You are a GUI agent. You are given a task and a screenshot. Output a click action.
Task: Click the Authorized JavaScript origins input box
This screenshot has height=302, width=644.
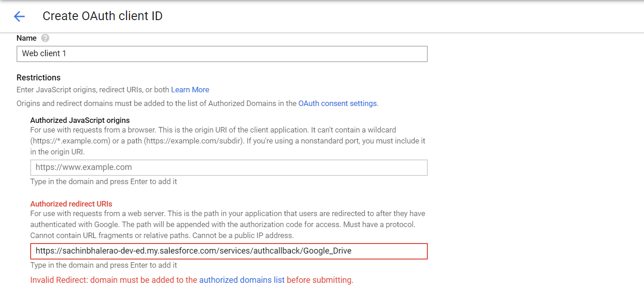click(x=229, y=167)
